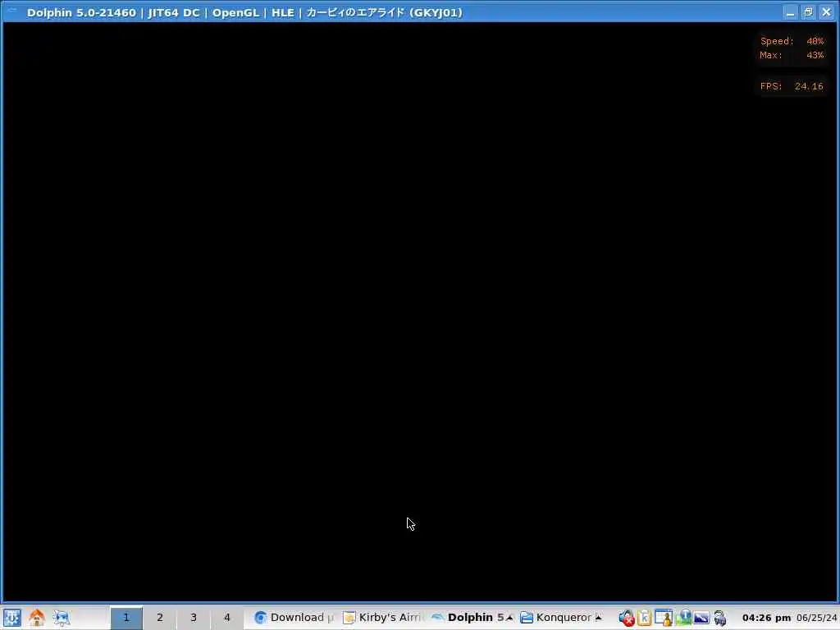Image resolution: width=840 pixels, height=630 pixels.
Task: Open the printer tray icon
Action: click(x=720, y=618)
